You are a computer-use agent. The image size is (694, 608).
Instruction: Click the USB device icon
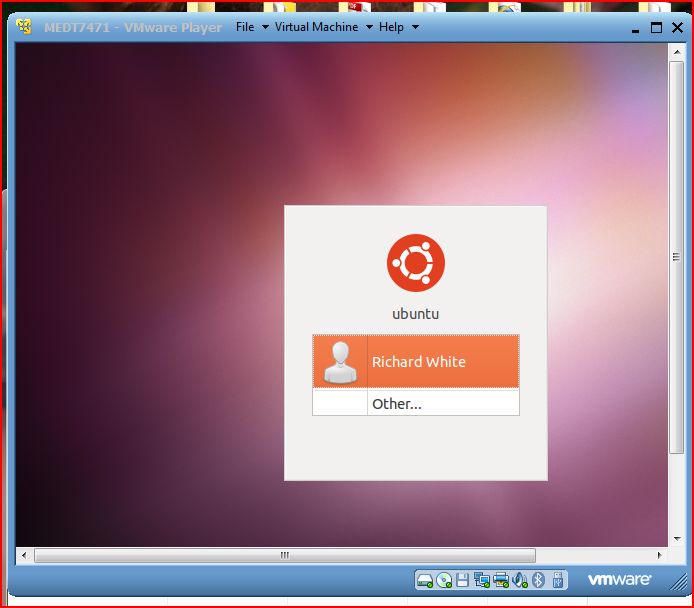pos(558,580)
